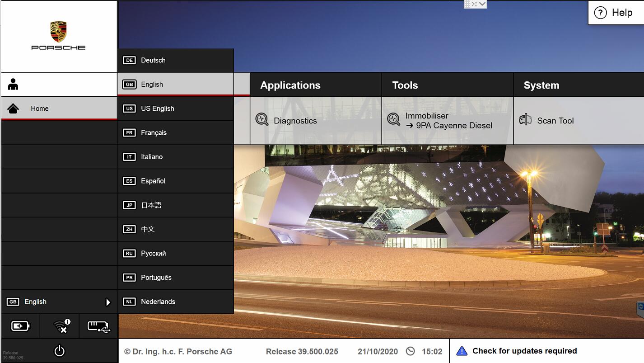The width and height of the screenshot is (644, 363).
Task: Switch language to Español
Action: (176, 181)
